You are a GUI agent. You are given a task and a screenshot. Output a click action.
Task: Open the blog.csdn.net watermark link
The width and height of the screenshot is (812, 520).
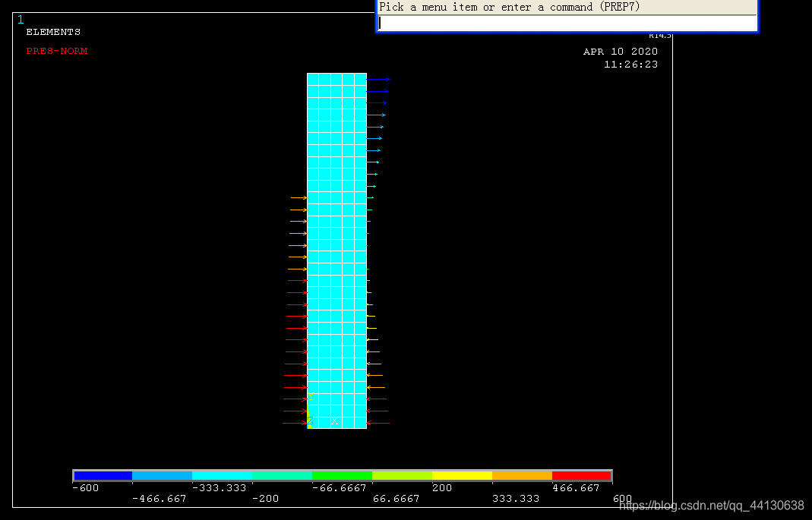pyautogui.click(x=712, y=506)
